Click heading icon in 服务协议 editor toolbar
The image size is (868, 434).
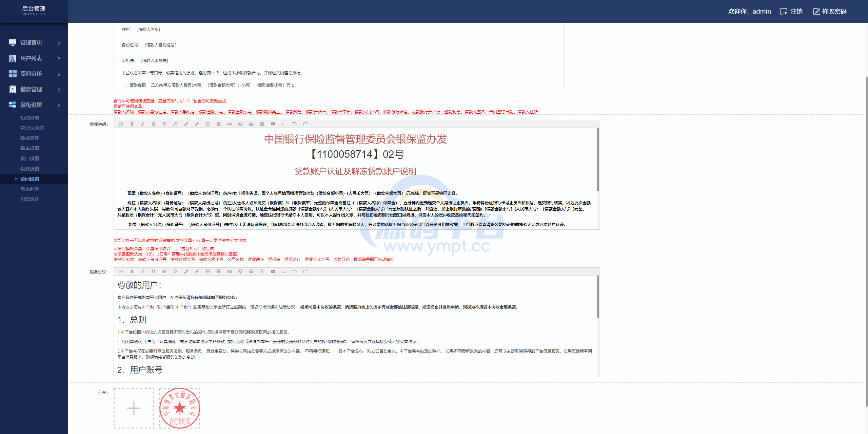pyautogui.click(x=121, y=271)
